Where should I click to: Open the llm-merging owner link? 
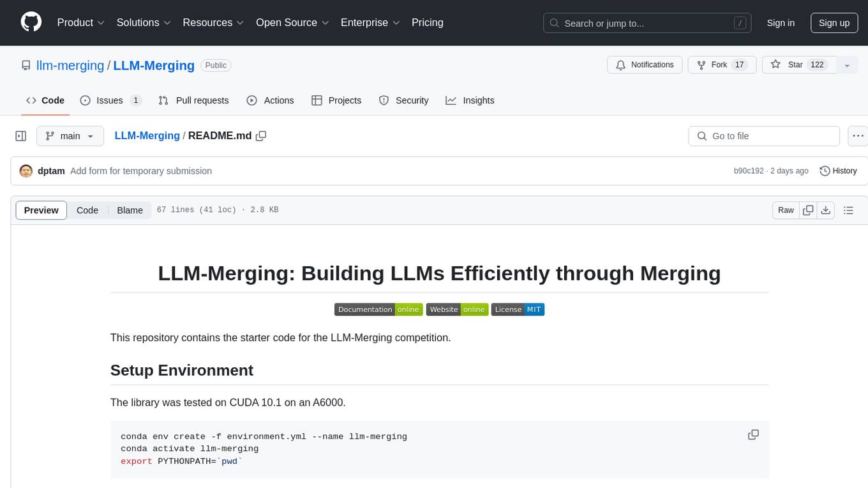click(x=70, y=65)
